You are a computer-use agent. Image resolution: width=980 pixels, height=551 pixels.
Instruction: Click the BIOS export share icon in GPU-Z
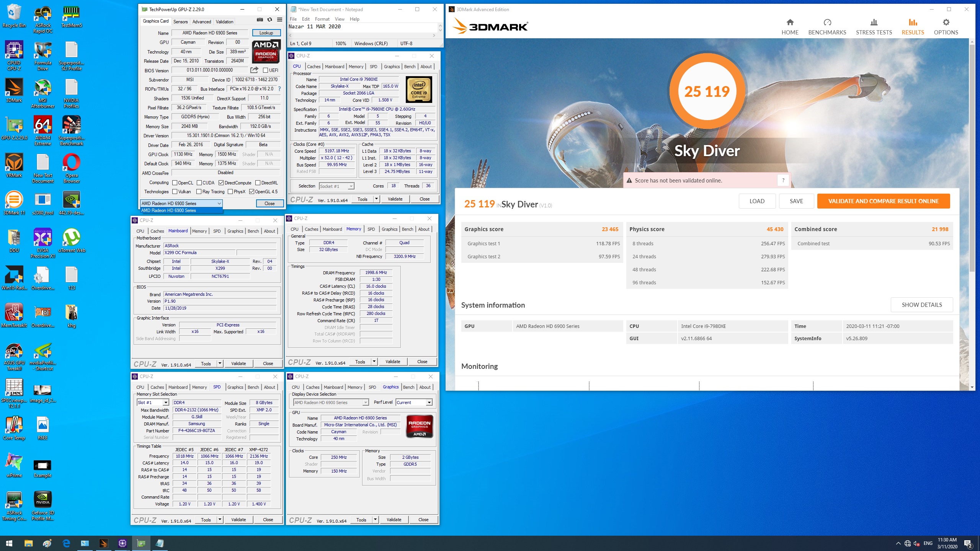[254, 70]
